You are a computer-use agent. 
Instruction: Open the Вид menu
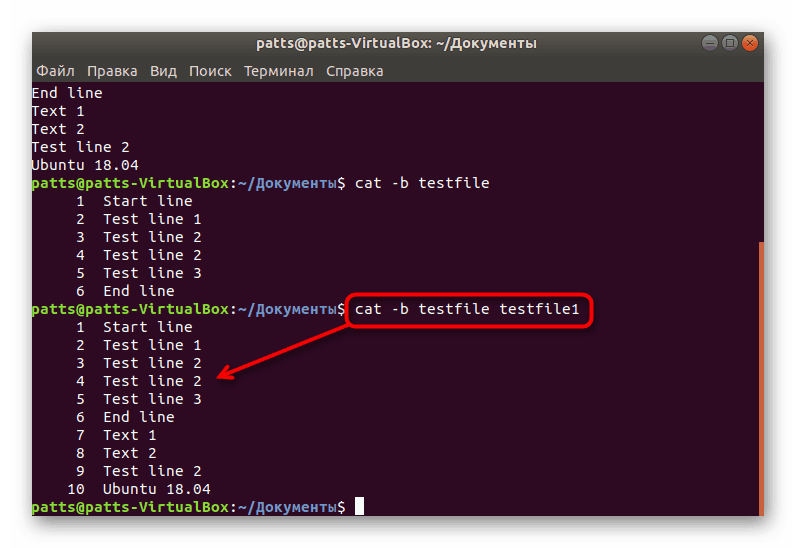pyautogui.click(x=163, y=71)
